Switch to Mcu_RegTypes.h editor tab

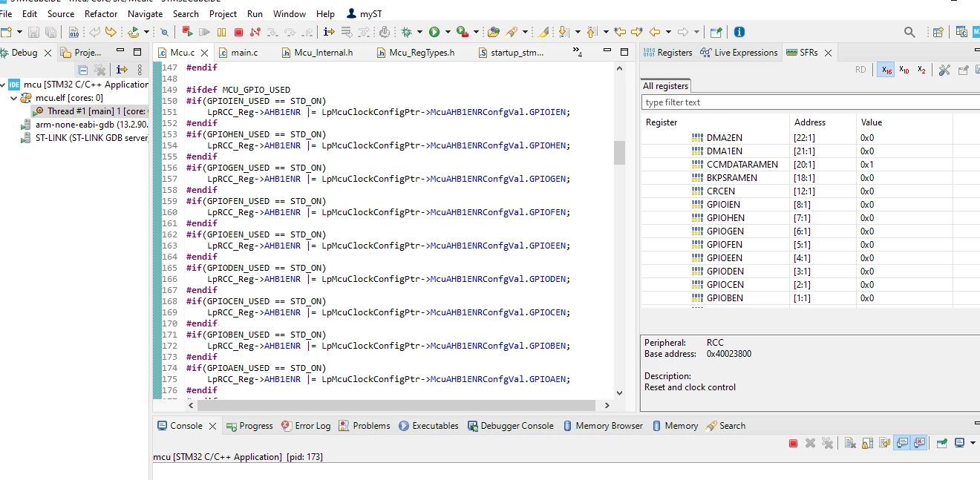(415, 53)
